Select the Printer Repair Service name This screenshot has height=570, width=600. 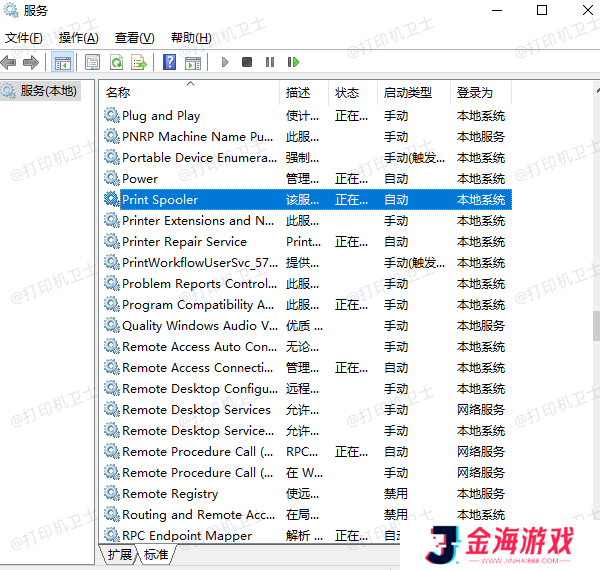click(184, 242)
